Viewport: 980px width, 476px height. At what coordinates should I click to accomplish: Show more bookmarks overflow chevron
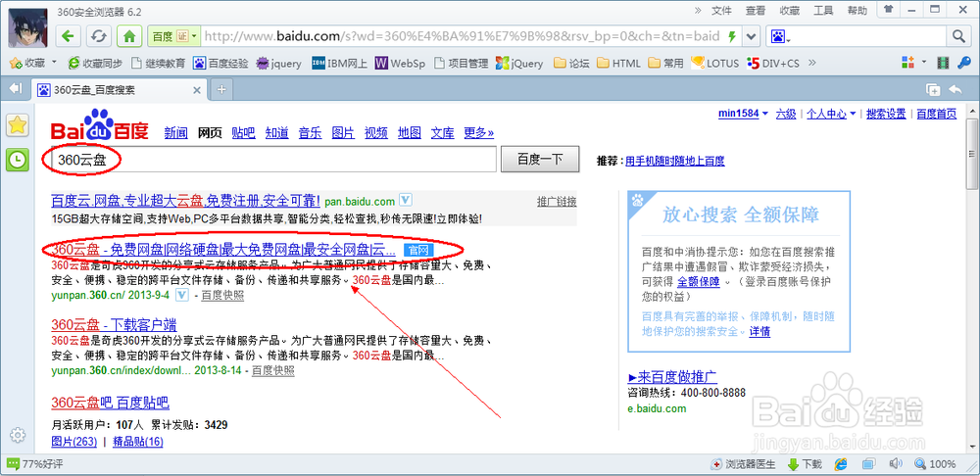(811, 63)
